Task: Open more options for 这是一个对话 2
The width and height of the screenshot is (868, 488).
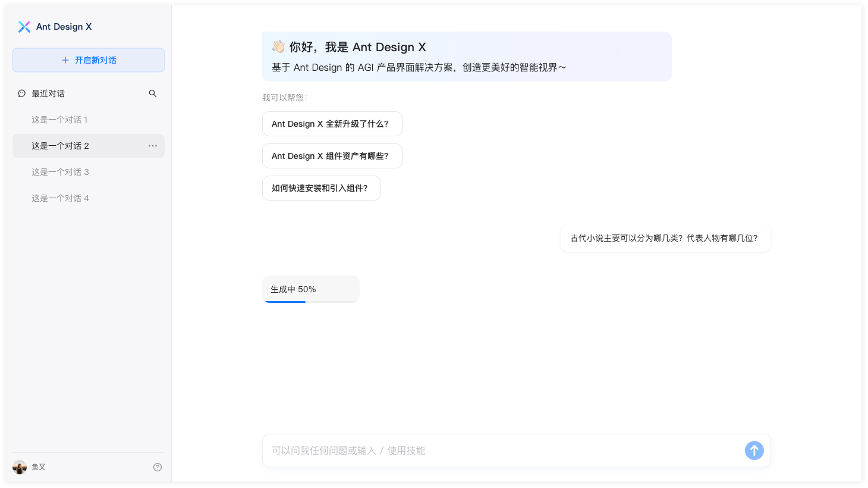Action: click(x=153, y=146)
